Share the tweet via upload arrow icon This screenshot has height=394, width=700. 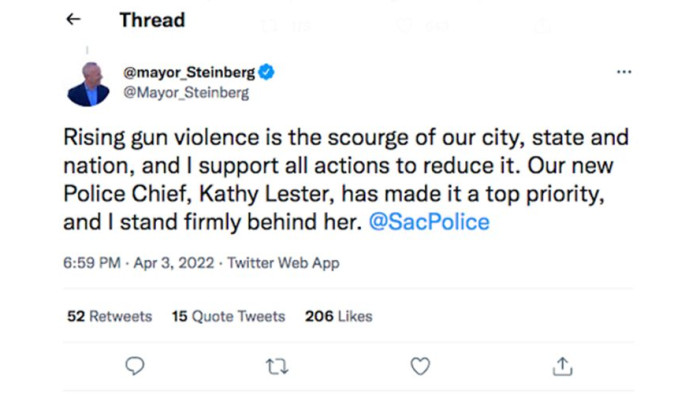tap(562, 366)
